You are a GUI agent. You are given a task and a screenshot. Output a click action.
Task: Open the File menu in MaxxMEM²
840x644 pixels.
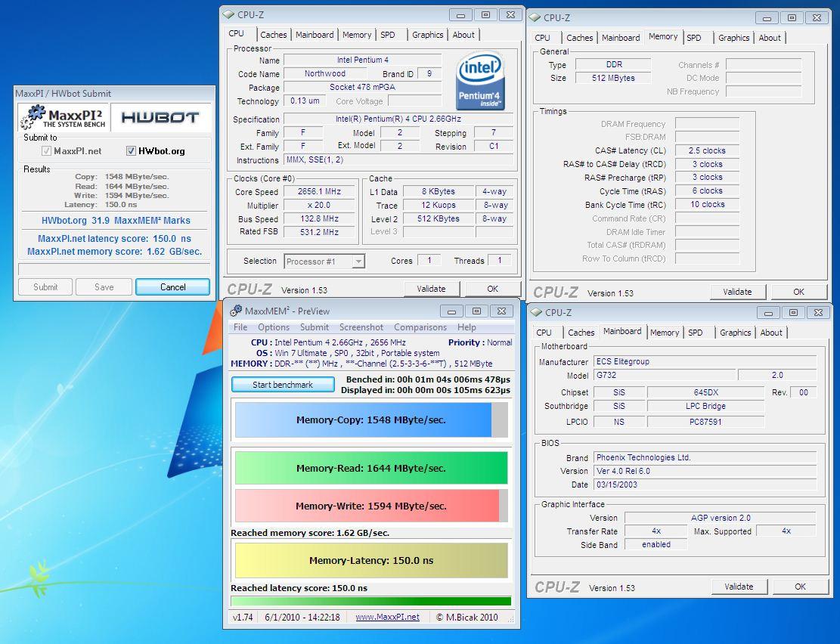tap(240, 327)
